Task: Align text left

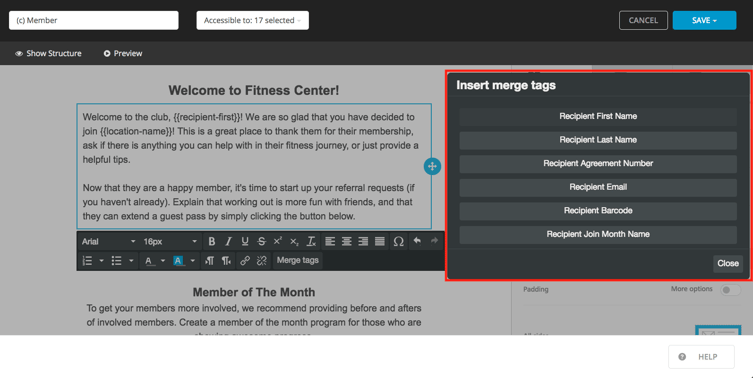Action: coord(330,242)
